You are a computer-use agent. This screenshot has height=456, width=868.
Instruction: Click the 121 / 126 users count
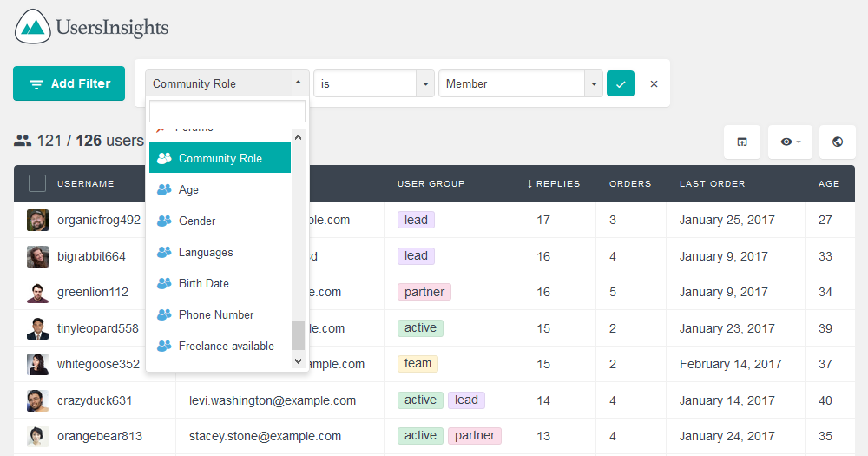(x=90, y=141)
